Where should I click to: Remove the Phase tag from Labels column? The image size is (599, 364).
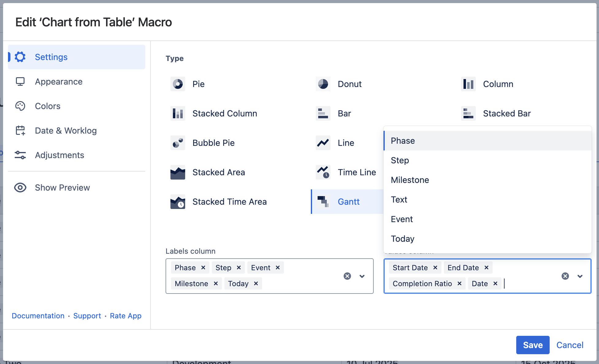pos(203,267)
